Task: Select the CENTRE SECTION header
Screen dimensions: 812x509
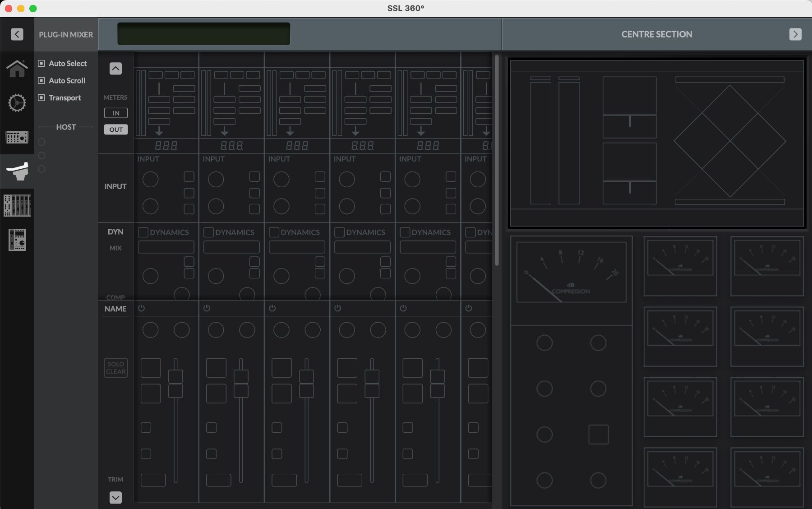Action: (x=656, y=34)
